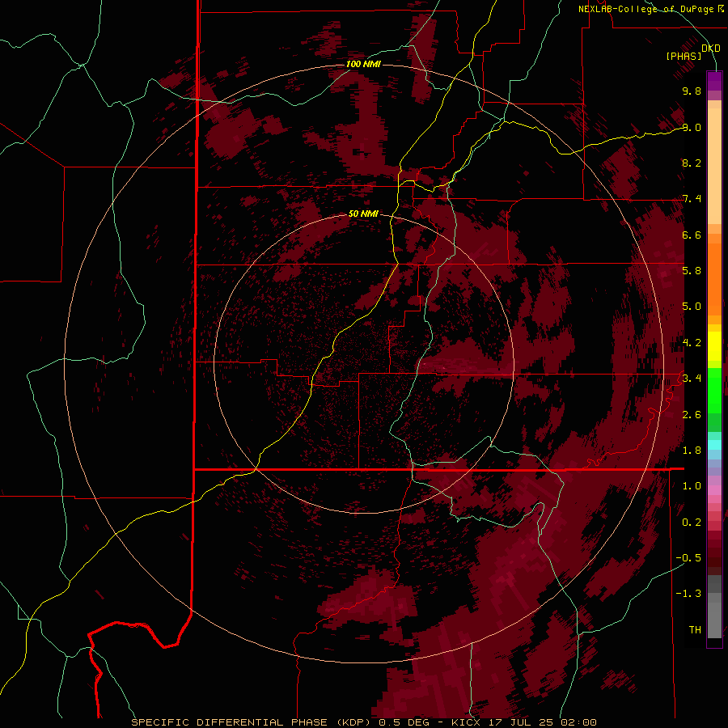Screen dimensions: 728x728
Task: Click the 9.8 value on the color scale
Action: click(692, 91)
